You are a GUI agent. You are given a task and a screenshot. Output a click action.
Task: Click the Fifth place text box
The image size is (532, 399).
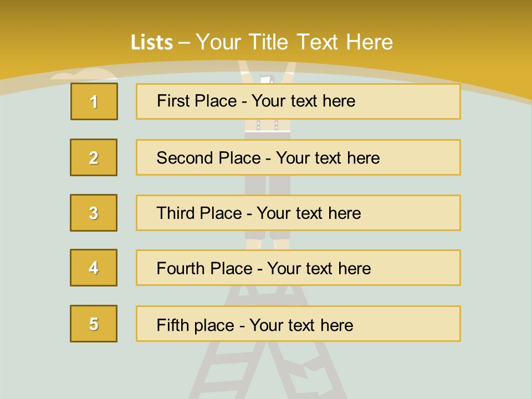pos(298,324)
